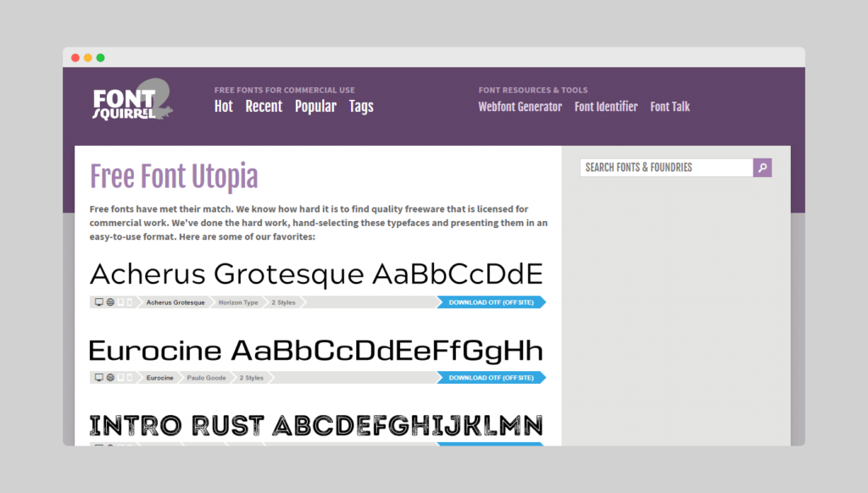
Task: Open the Popular fonts page
Action: 315,106
